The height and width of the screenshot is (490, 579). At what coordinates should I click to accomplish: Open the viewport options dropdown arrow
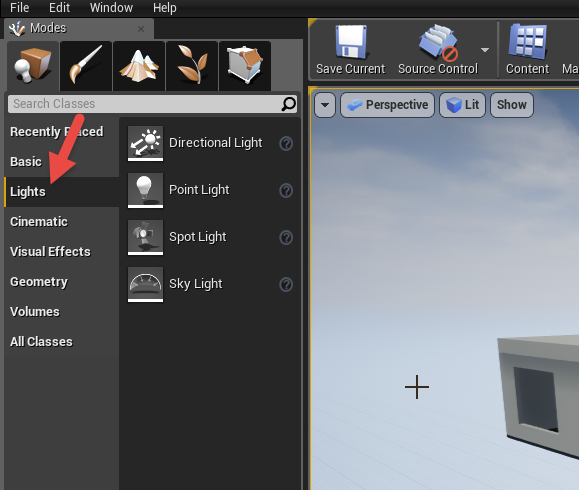[325, 105]
